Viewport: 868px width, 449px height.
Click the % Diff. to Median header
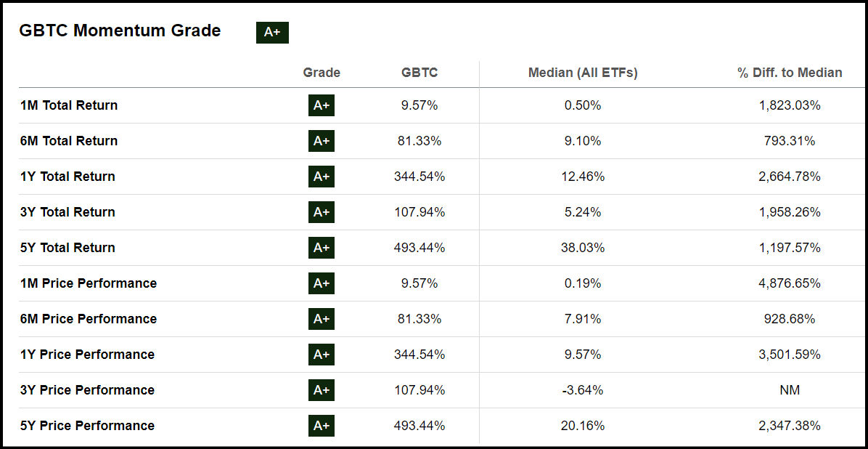point(790,73)
